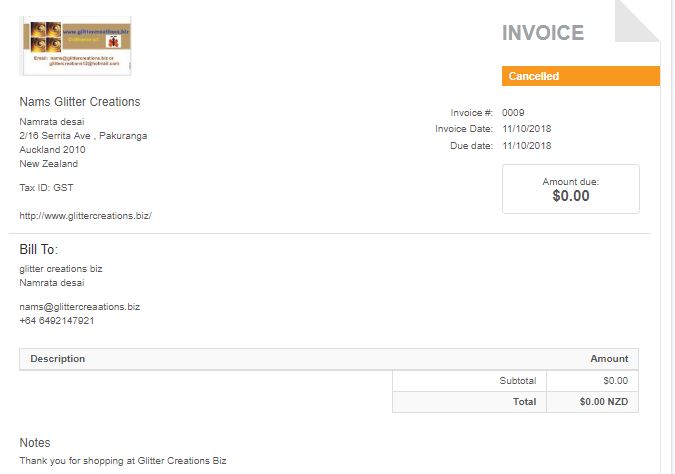Click the company logo thumbnail
This screenshot has height=474, width=675.
pos(76,46)
